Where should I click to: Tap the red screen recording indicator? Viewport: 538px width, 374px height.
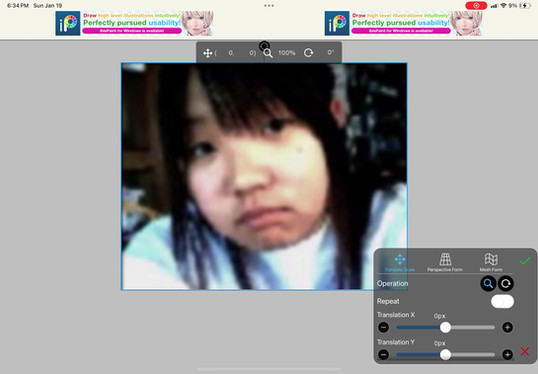coord(476,5)
